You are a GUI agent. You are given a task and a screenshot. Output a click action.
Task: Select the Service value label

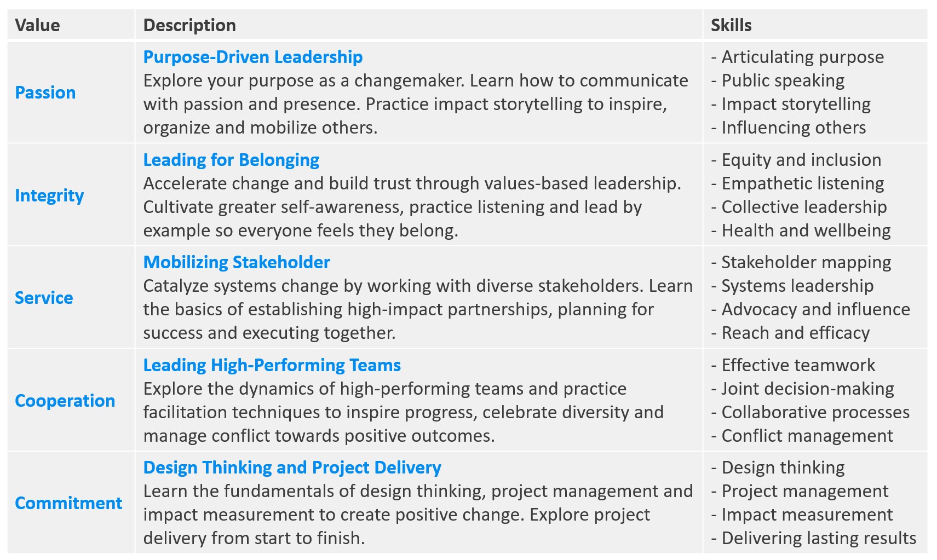tap(44, 298)
